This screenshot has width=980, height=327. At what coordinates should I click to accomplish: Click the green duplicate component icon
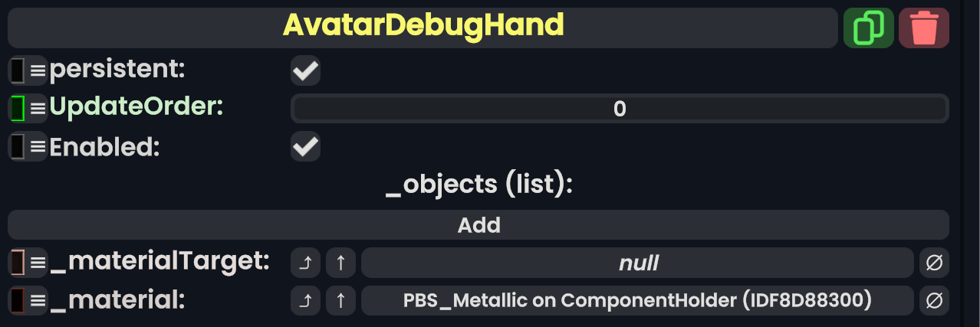[x=868, y=28]
